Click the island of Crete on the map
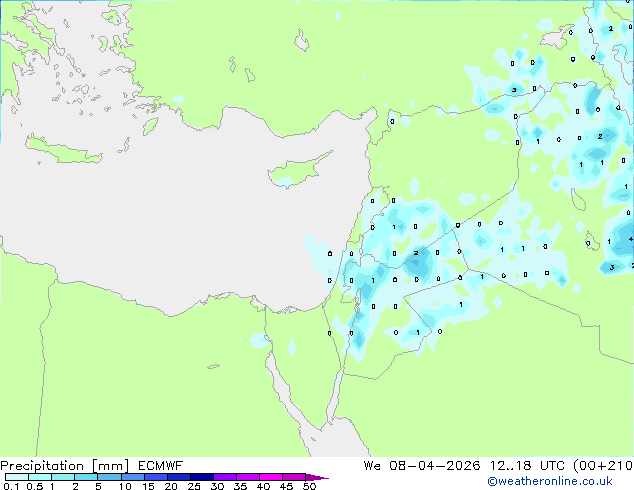This screenshot has width=634, height=490. click(63, 150)
